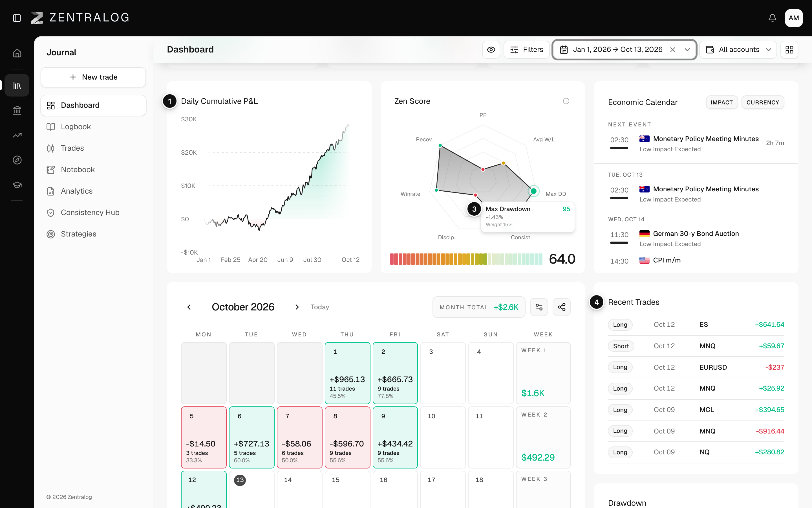This screenshot has width=812, height=508.
Task: Open the Trades menu item
Action: coord(93,148)
